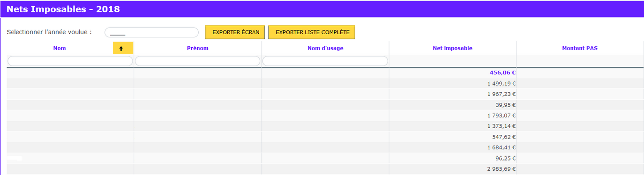The image size is (644, 175).
Task: Select the row showing 39,95 €
Action: coord(325,105)
